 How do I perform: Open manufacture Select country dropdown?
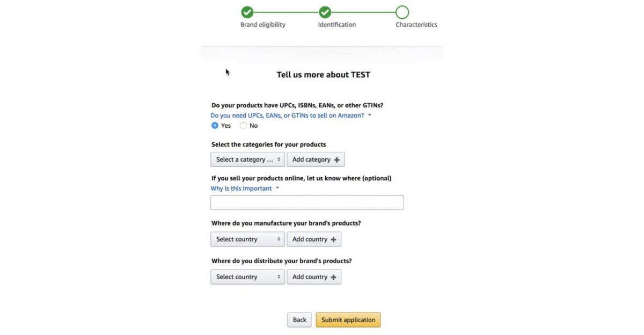247,239
